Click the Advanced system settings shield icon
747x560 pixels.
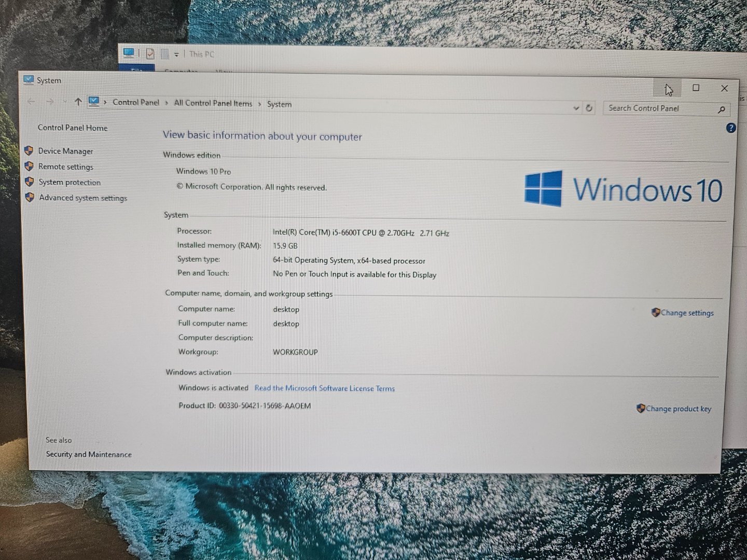[x=30, y=198]
